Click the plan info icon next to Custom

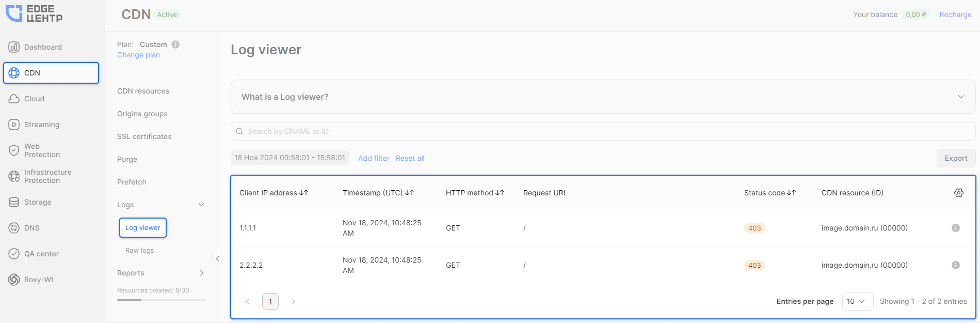coord(175,44)
